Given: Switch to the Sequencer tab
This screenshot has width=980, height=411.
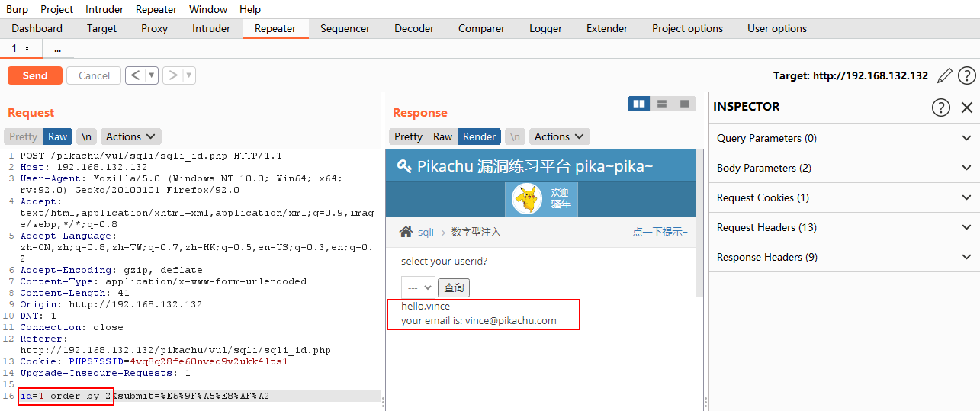Looking at the screenshot, I should [x=345, y=28].
